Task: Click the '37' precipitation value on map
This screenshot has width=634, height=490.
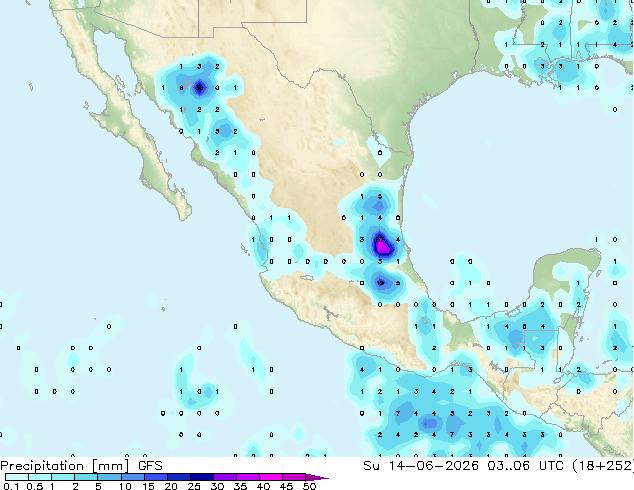Action: 380,239
